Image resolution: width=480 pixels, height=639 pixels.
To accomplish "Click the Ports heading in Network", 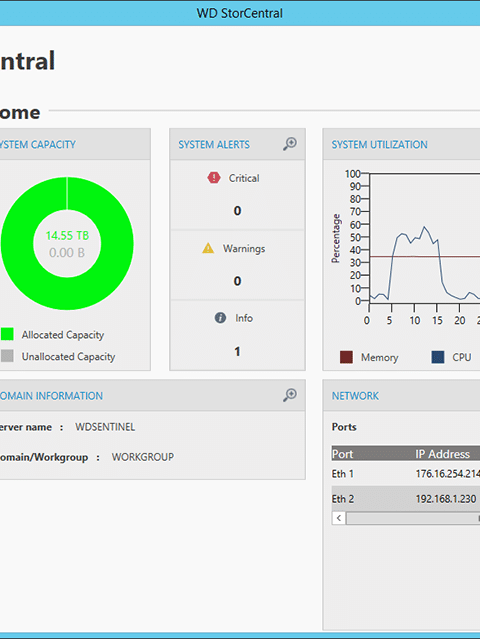I will pyautogui.click(x=344, y=427).
